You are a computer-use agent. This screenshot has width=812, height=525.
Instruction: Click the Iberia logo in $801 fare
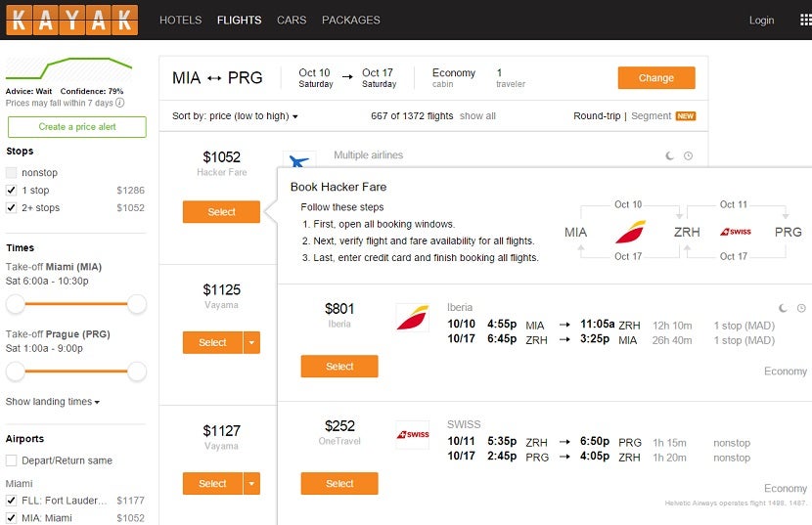(412, 318)
